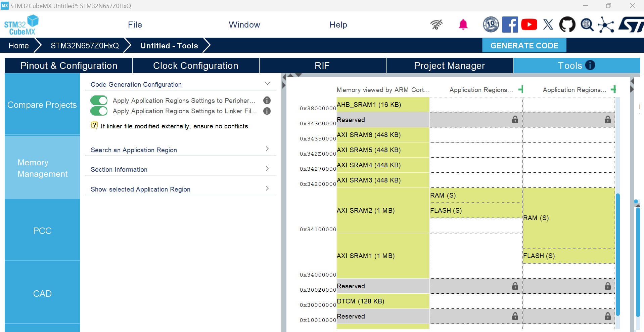This screenshot has width=644, height=332.
Task: Show info for Linker File settings toggle
Action: (x=267, y=111)
